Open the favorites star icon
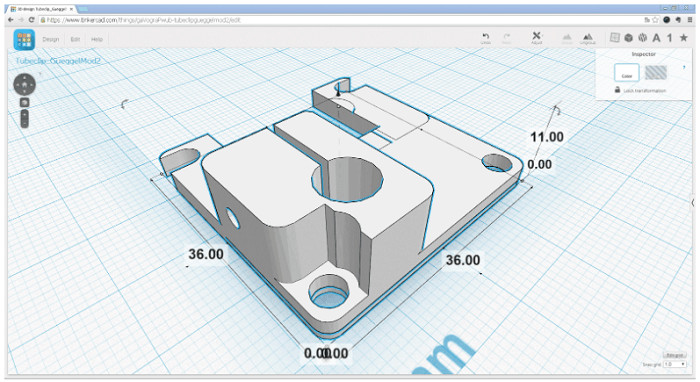700x382 pixels. point(683,38)
